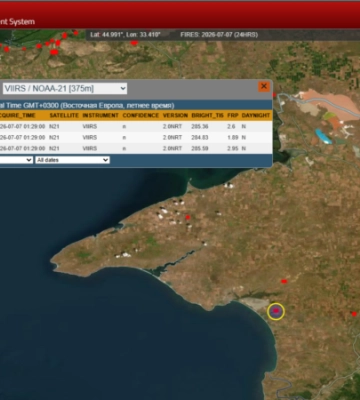The width and height of the screenshot is (360, 400).
Task: Open the VIIRS / NOAA-21 sensor dropdown
Action: 65,88
